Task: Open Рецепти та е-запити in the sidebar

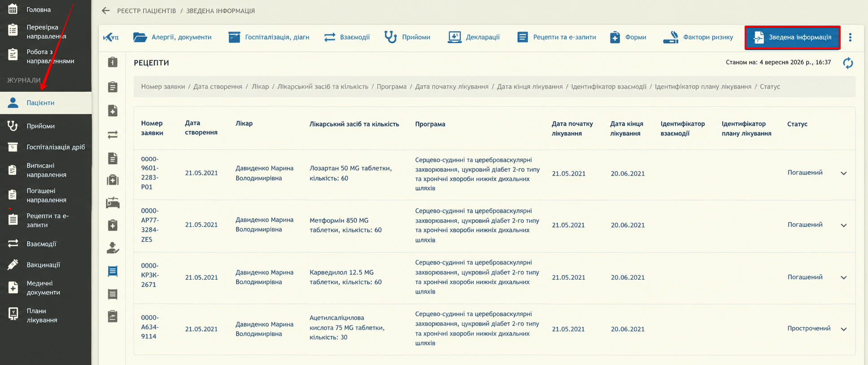Action: click(x=46, y=220)
